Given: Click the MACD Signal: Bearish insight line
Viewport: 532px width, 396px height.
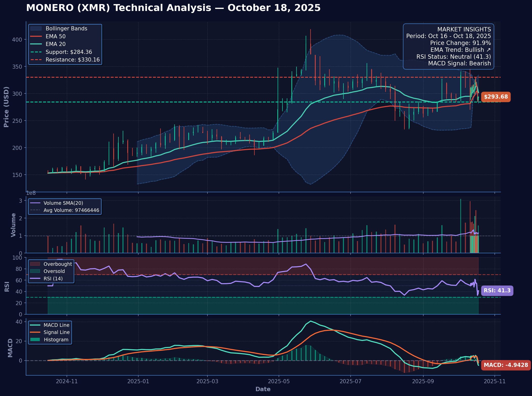Looking at the screenshot, I should click(459, 63).
